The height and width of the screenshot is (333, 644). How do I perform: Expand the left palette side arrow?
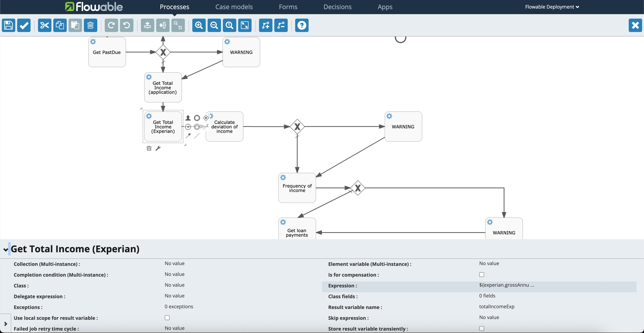6,324
